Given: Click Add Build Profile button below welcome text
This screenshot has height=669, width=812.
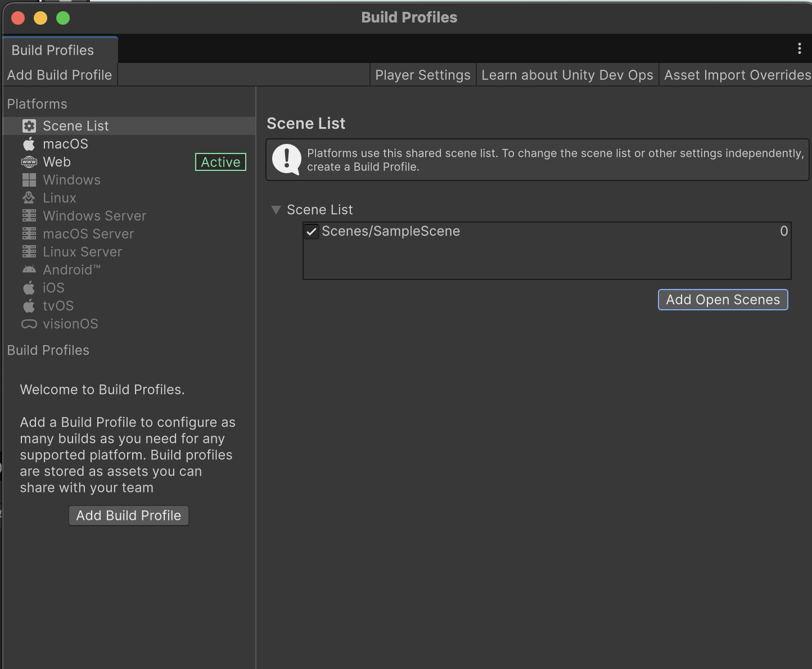Looking at the screenshot, I should pyautogui.click(x=129, y=516).
